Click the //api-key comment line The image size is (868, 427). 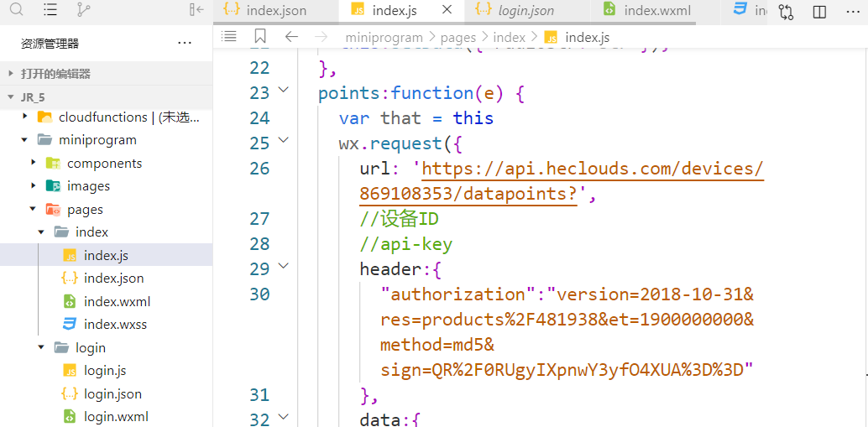click(405, 244)
